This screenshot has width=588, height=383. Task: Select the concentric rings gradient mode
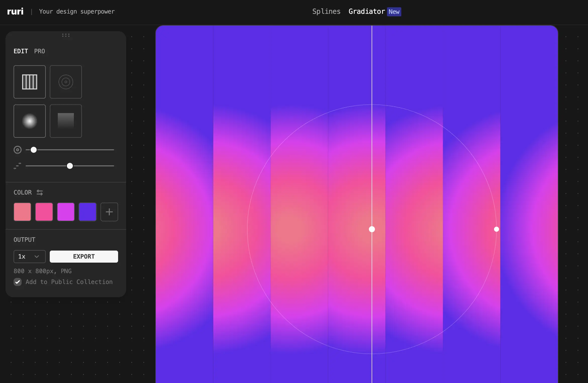pyautogui.click(x=66, y=82)
